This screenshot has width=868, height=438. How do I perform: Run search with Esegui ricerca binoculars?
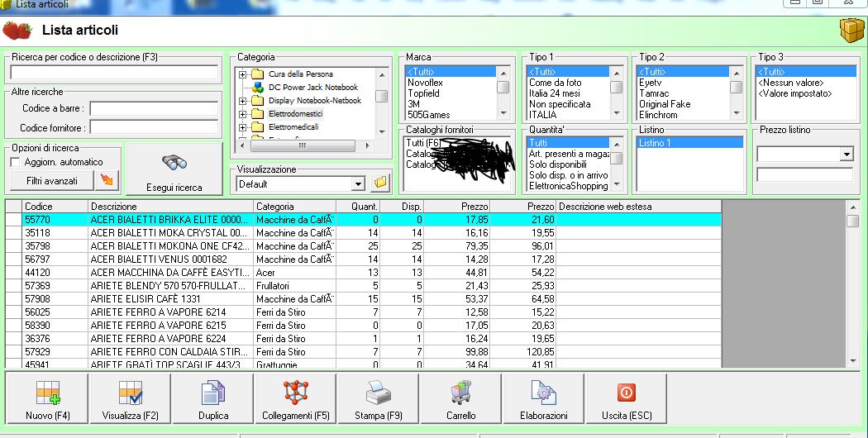[x=174, y=169]
